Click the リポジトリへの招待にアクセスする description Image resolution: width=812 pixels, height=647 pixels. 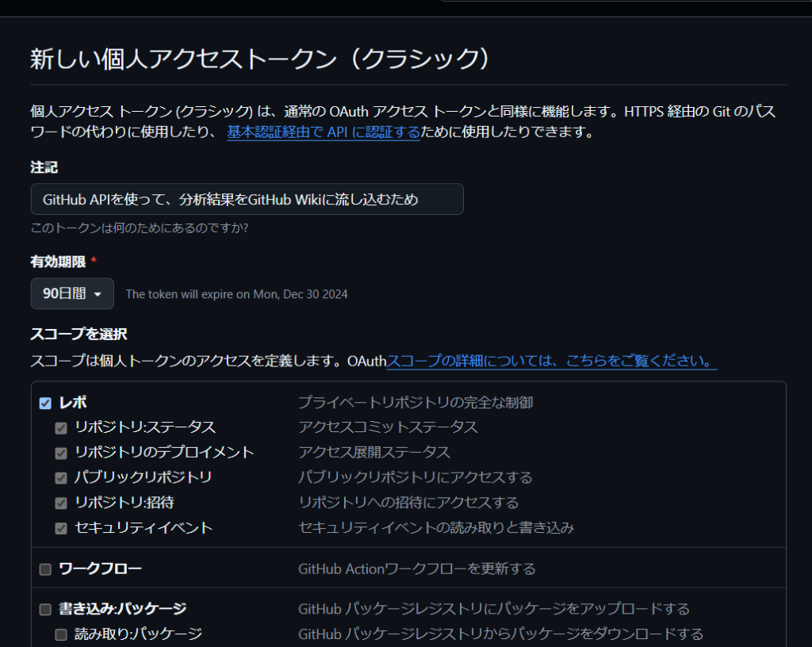[408, 503]
